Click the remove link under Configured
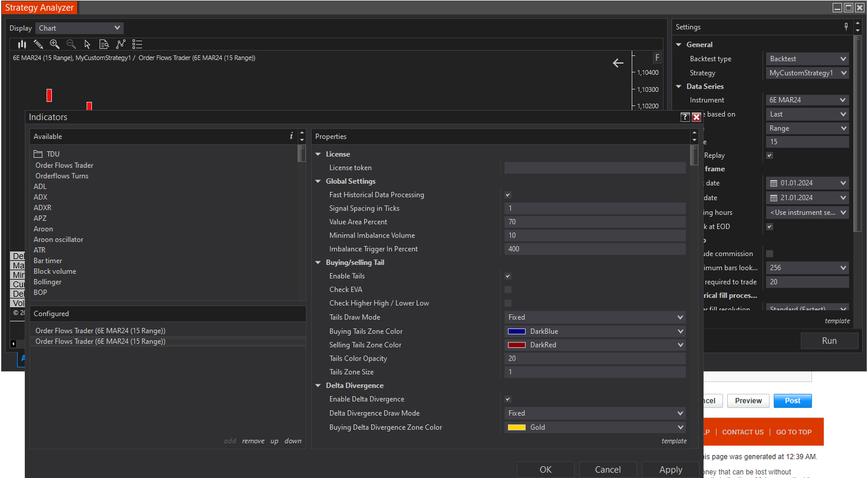Viewport: 868px width, 478px height. point(253,441)
